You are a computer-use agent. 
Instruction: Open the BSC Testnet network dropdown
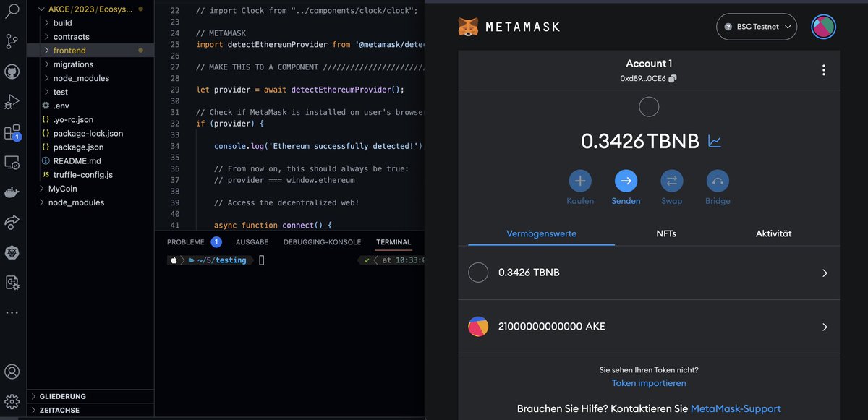[x=757, y=27]
